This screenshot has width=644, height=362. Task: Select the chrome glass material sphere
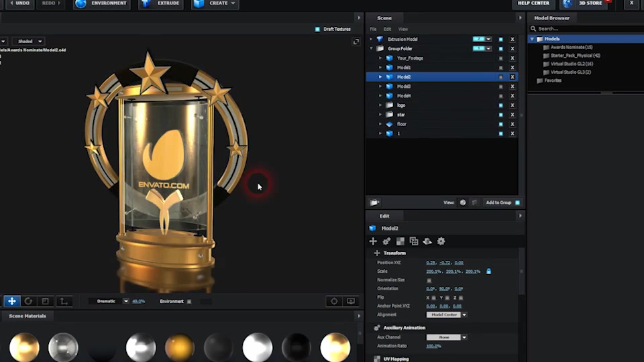point(63,347)
